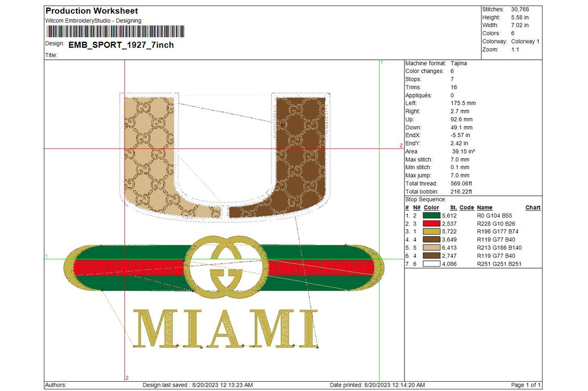This screenshot has height=391, width=588.
Task: Click the 'Authors:' label in the footer
Action: (x=56, y=385)
